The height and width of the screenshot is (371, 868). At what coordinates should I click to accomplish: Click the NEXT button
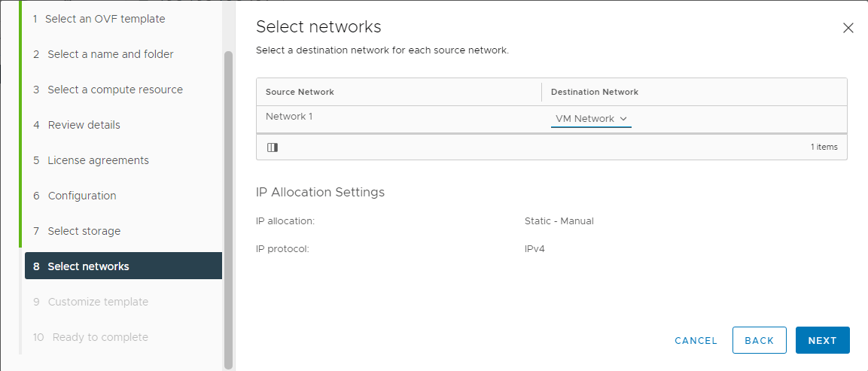[823, 340]
